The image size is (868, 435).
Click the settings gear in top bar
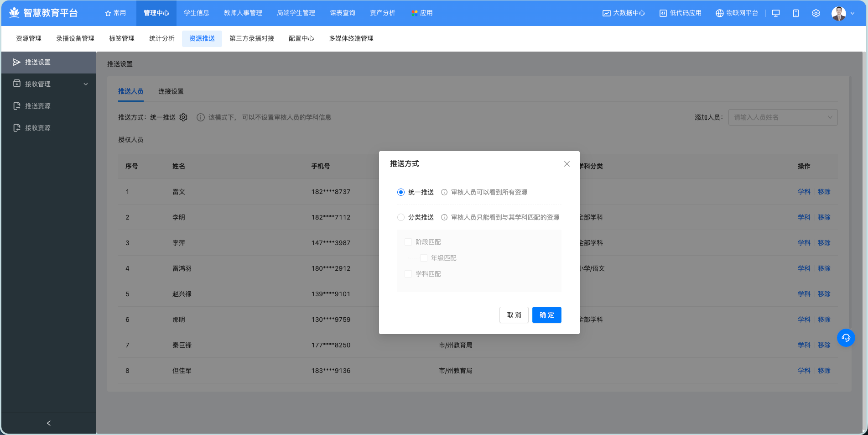(816, 13)
